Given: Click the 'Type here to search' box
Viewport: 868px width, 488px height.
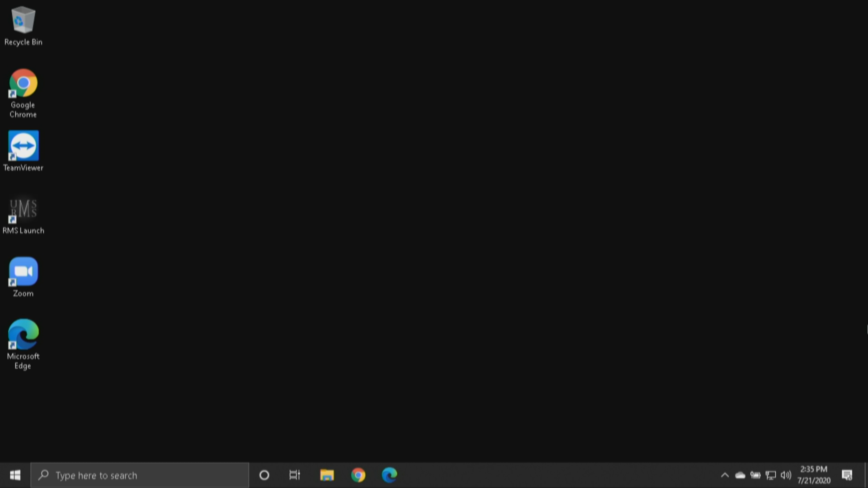Looking at the screenshot, I should point(140,475).
